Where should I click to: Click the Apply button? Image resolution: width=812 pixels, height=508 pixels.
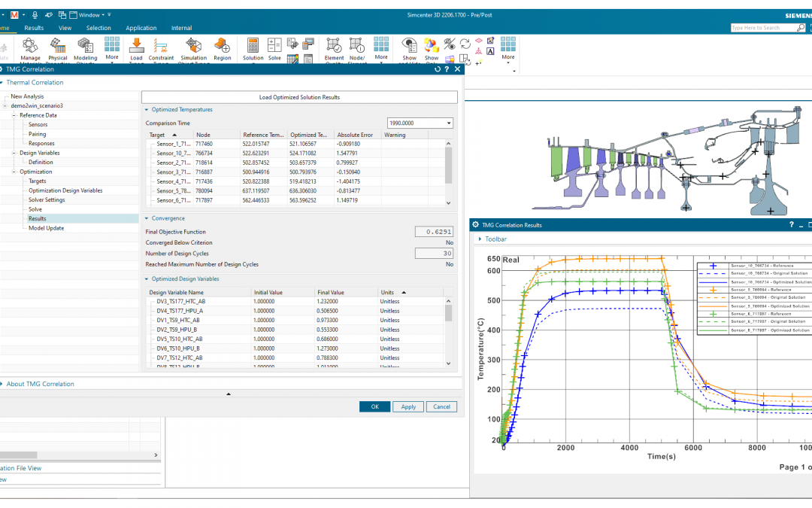pos(408,406)
